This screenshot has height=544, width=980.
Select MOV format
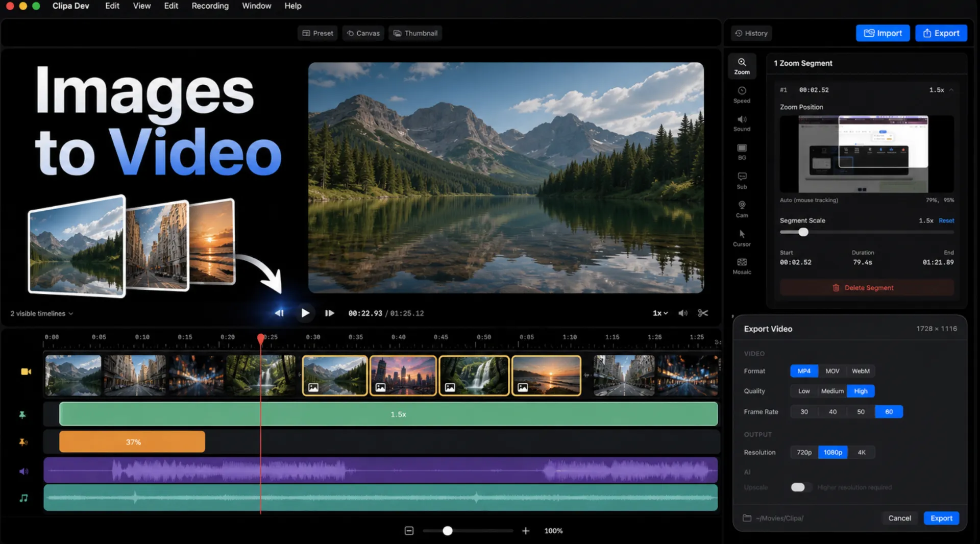coord(832,371)
